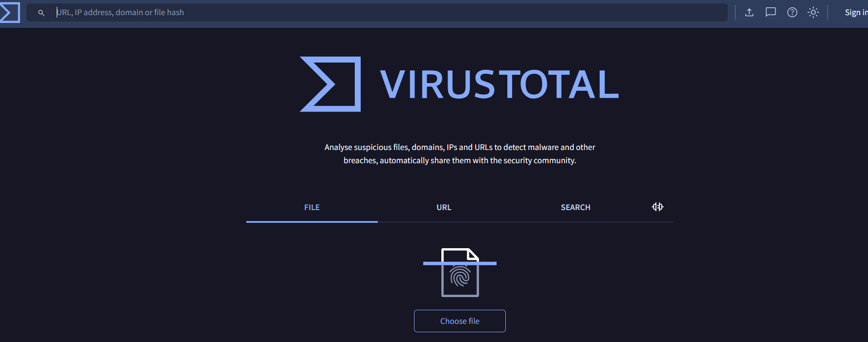
Task: Click the VIRUSTOTAL wordmark text
Action: click(x=499, y=85)
